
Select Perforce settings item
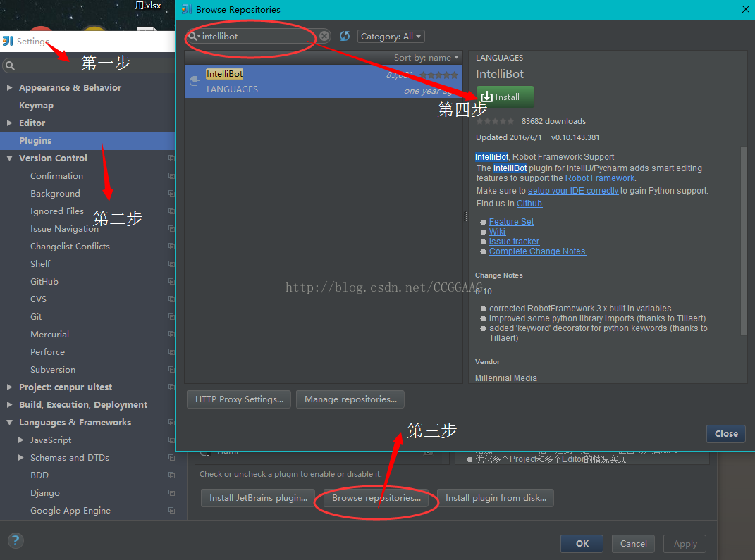point(47,351)
